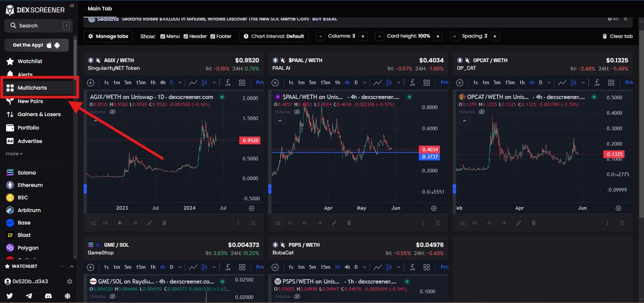
Task: Select the Arbitrum chain
Action: (x=29, y=210)
